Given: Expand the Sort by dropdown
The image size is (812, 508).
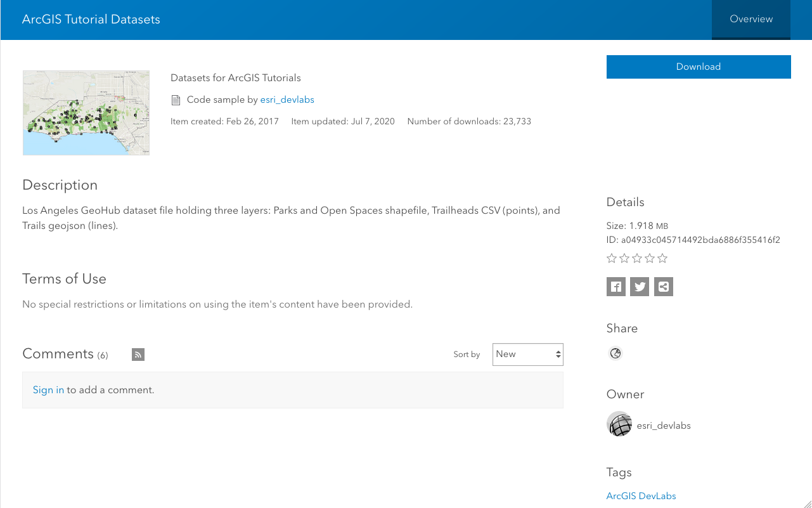Looking at the screenshot, I should (x=527, y=355).
